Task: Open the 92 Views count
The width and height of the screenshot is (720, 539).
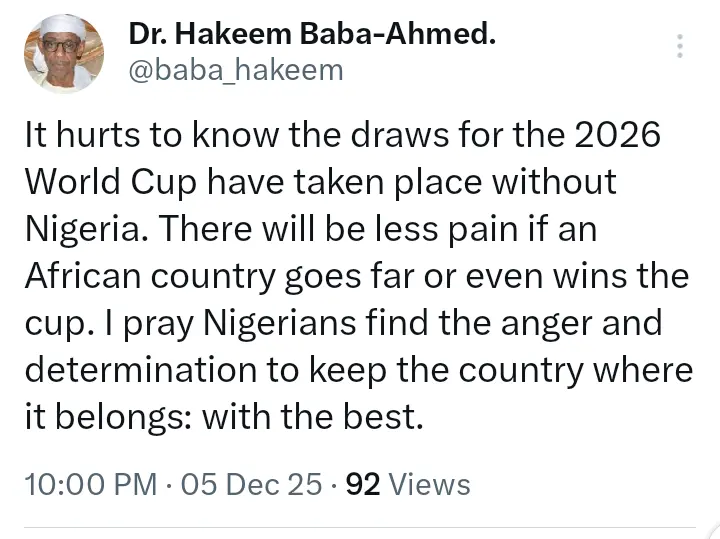Action: (x=407, y=485)
